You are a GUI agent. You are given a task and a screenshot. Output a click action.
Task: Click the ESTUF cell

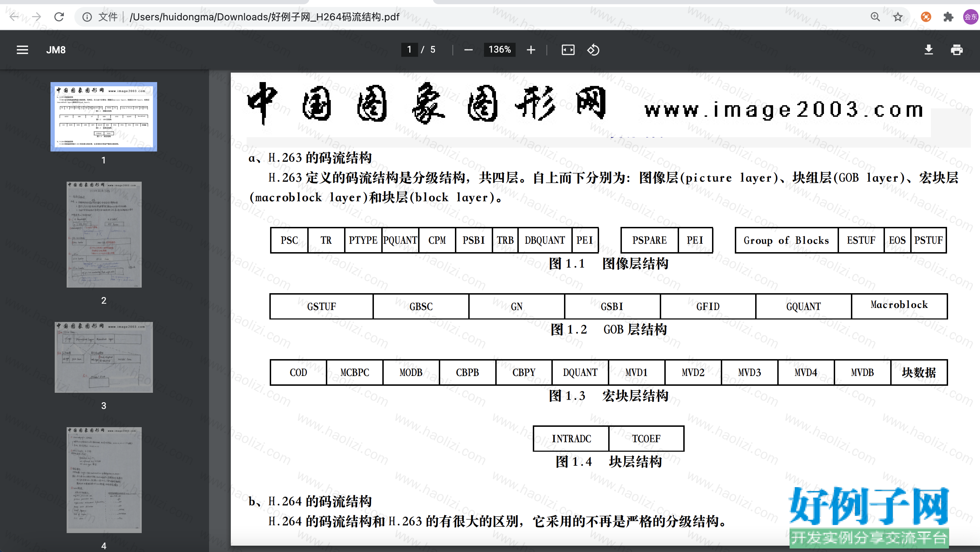pyautogui.click(x=861, y=241)
